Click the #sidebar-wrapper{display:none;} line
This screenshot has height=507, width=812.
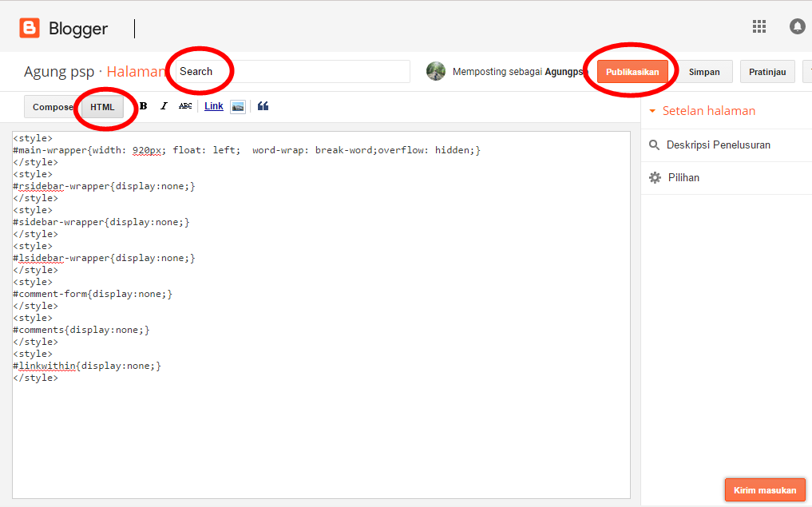(101, 222)
